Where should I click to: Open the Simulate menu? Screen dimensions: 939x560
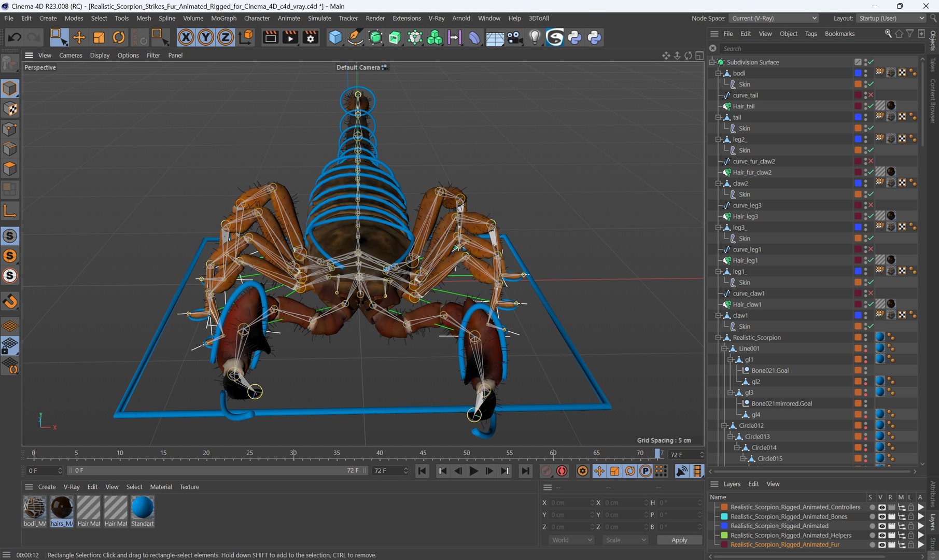[319, 18]
